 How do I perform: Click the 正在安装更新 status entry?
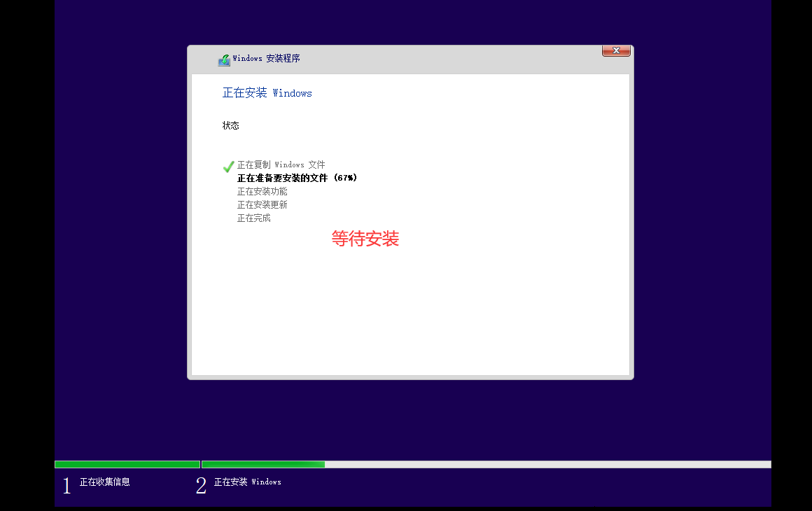tap(262, 205)
